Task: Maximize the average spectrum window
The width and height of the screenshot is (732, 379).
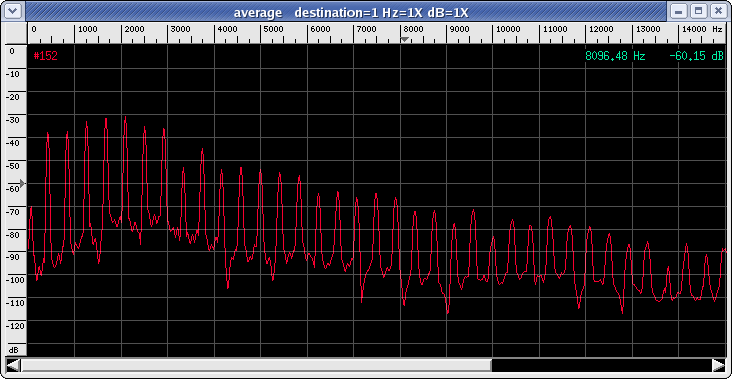Action: click(x=699, y=11)
